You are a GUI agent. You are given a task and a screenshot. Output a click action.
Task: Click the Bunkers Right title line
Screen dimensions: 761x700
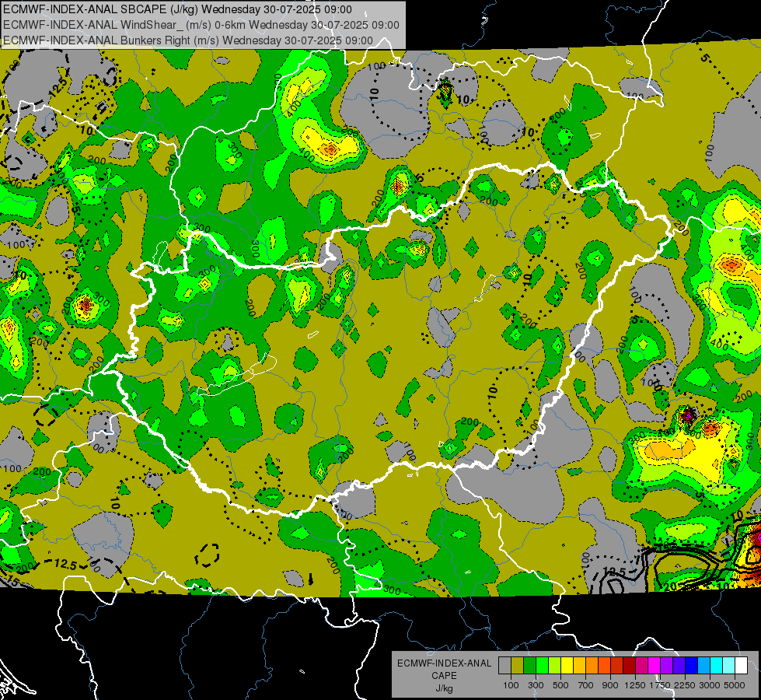click(188, 40)
